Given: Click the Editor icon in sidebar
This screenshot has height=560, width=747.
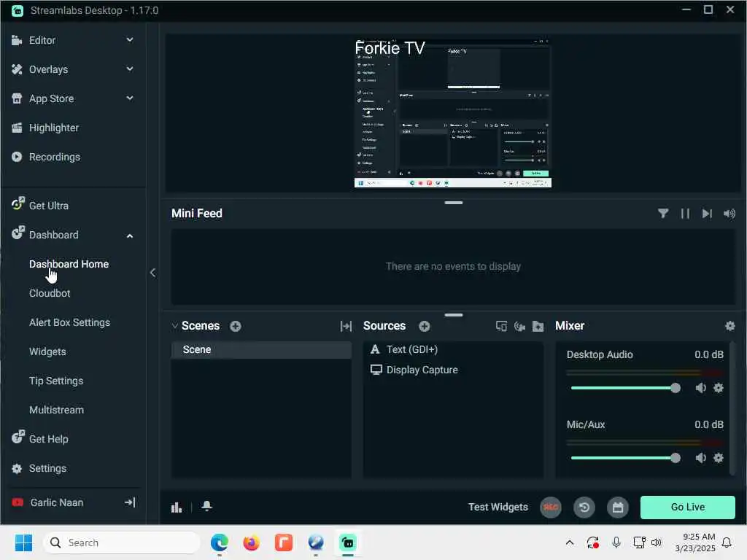Looking at the screenshot, I should pos(17,40).
